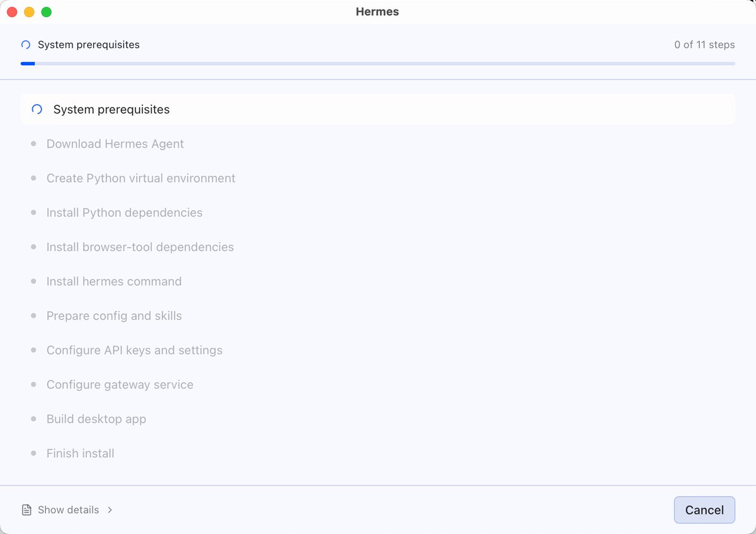The width and height of the screenshot is (756, 534).
Task: Click the spinner beside System prerequisites row
Action: [37, 109]
